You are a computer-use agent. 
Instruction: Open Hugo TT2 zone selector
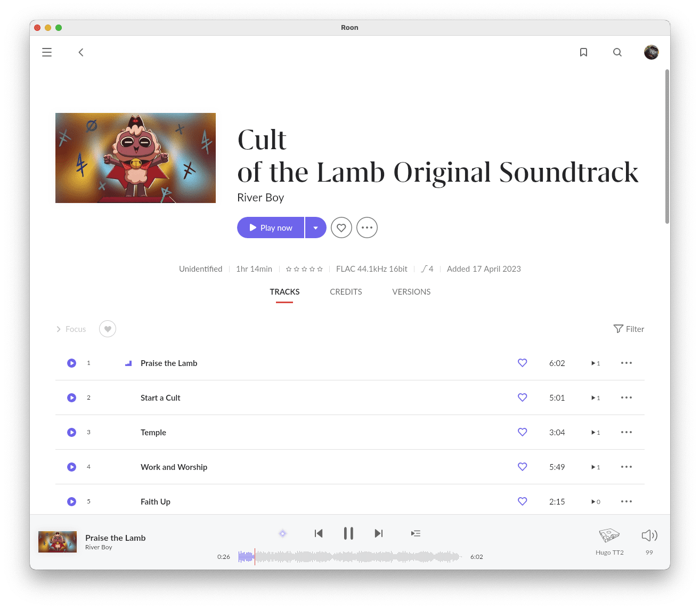coord(609,541)
